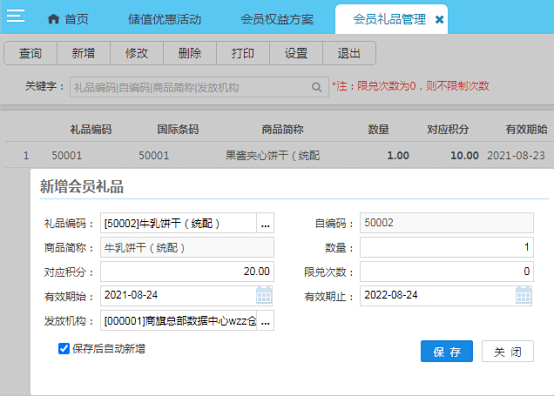
Task: Click the 自编码 field showing 50002
Action: pyautogui.click(x=447, y=223)
